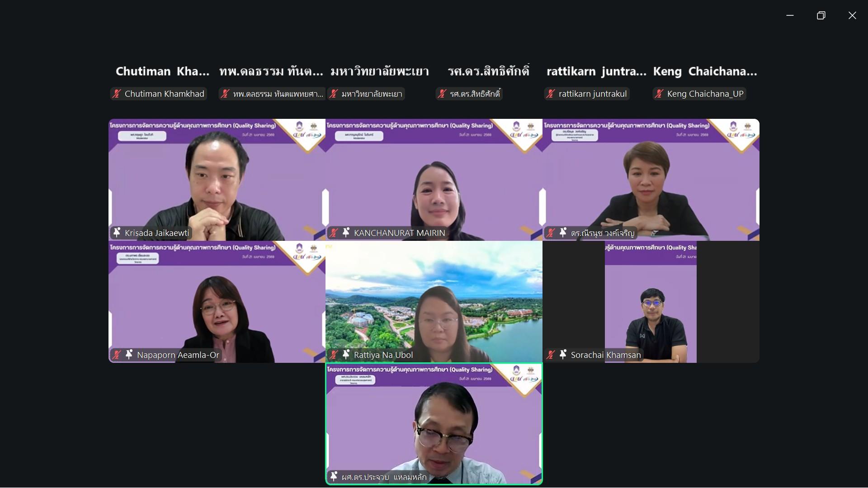Click muted mic icon beside rattikarn juntrakul

click(x=551, y=94)
